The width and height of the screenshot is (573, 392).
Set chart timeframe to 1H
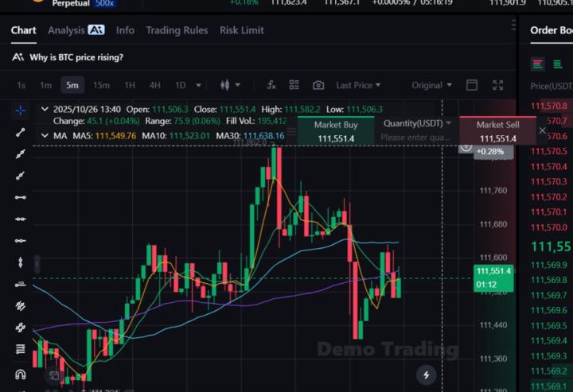point(129,85)
